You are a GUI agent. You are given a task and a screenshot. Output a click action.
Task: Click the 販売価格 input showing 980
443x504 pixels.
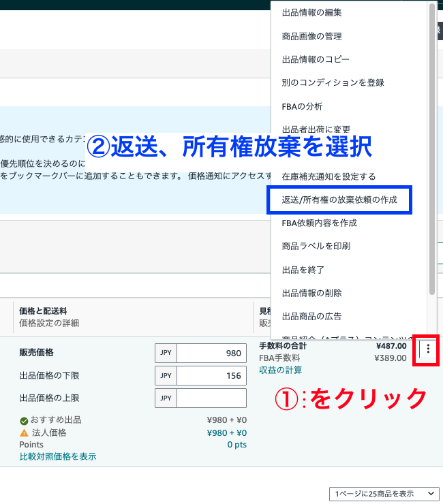[211, 353]
